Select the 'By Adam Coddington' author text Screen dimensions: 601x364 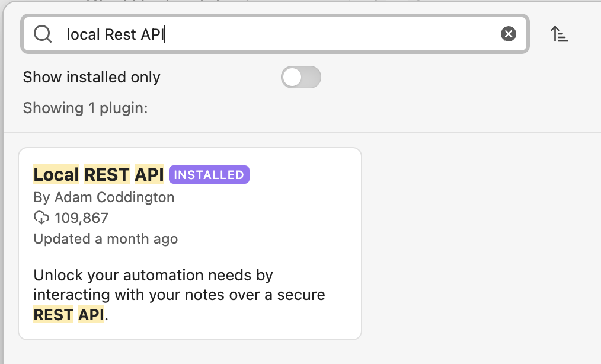[x=104, y=197]
